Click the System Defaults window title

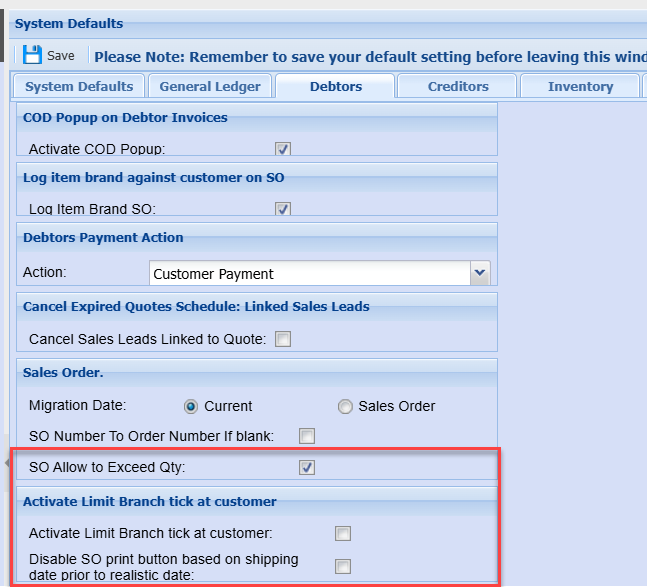pos(69,24)
